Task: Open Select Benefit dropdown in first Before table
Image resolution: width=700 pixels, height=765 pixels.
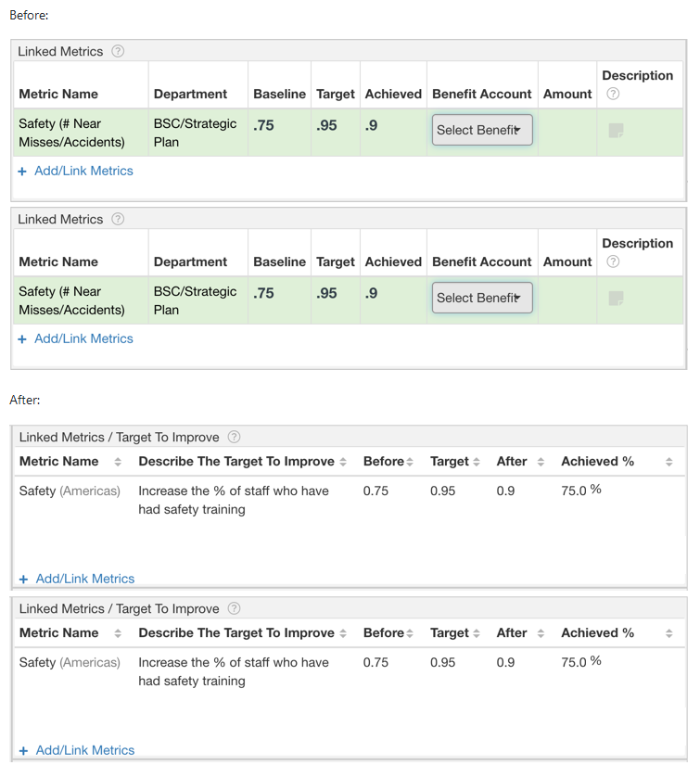Action: click(x=482, y=130)
